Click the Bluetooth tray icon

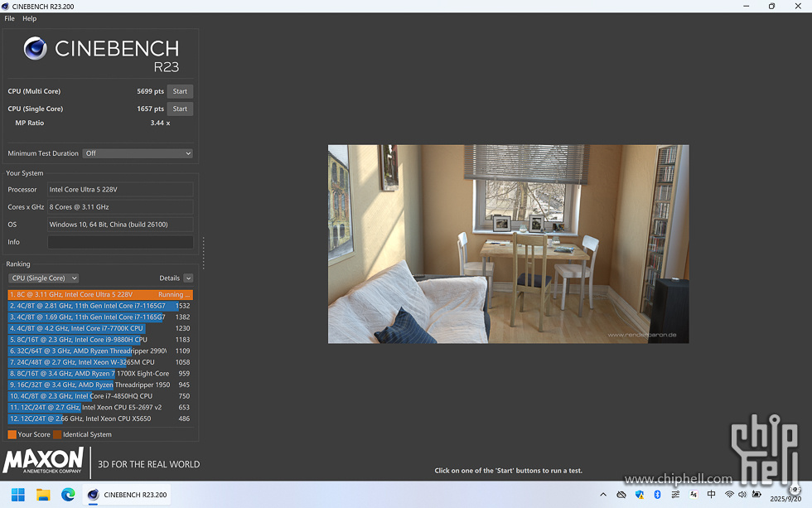tap(657, 495)
